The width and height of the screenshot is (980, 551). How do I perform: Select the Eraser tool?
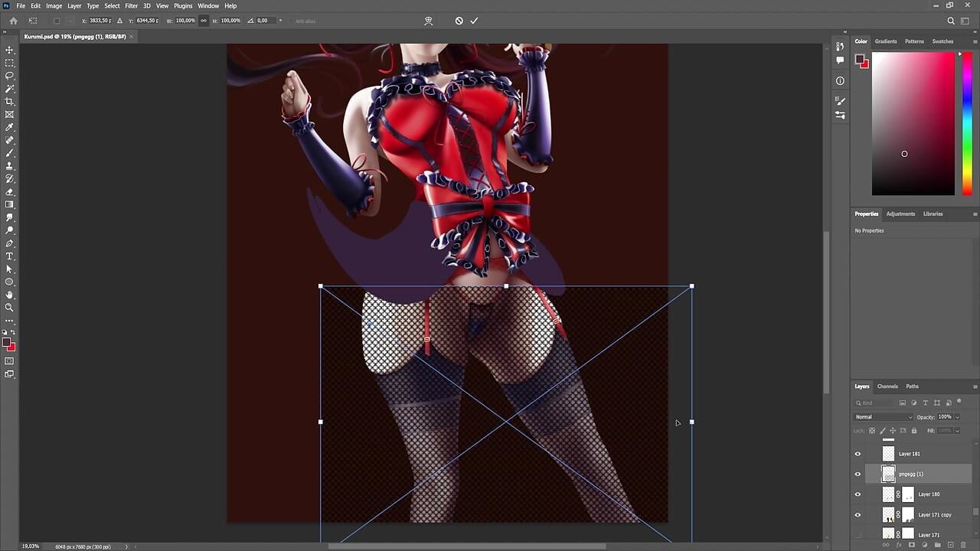click(9, 192)
